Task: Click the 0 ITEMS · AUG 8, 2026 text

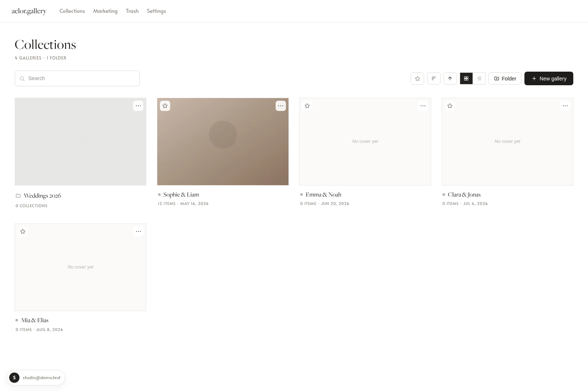Action: (x=39, y=330)
